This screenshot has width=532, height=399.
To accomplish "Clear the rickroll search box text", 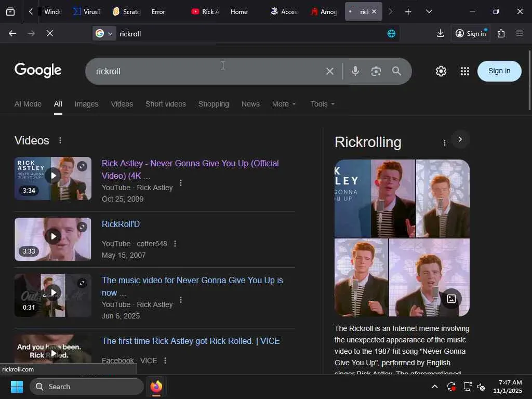I will [330, 71].
